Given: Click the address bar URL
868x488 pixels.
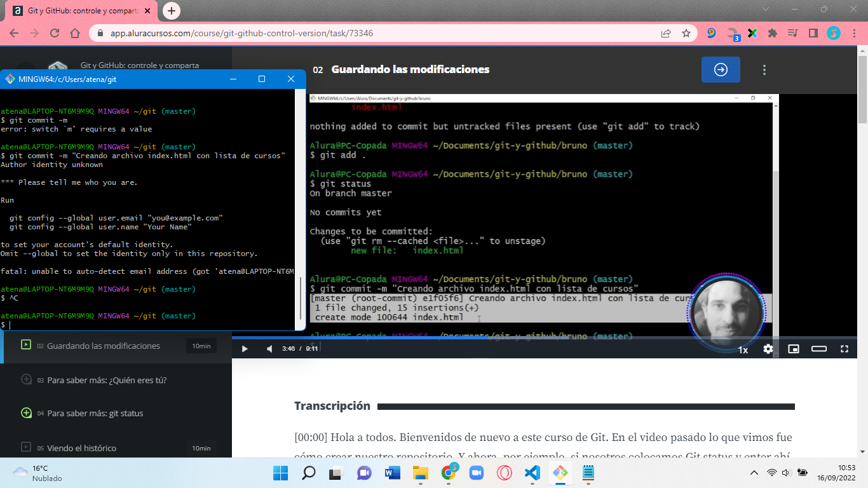Looking at the screenshot, I should [x=241, y=33].
